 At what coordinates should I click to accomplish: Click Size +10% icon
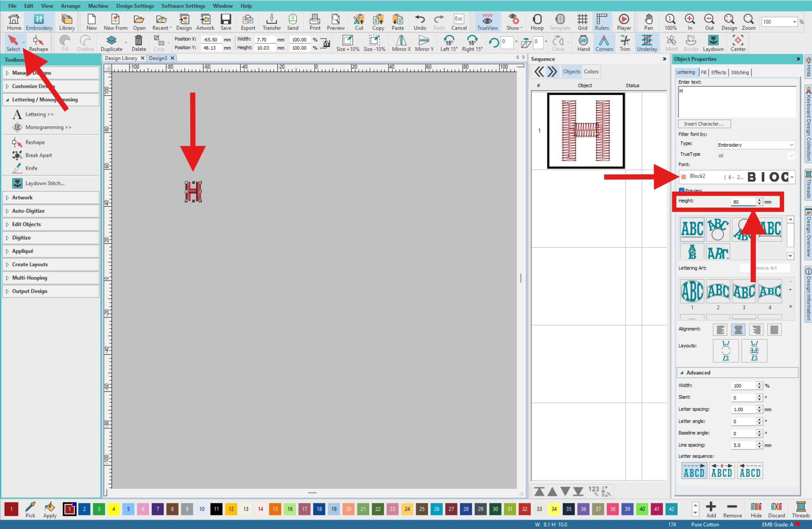348,43
